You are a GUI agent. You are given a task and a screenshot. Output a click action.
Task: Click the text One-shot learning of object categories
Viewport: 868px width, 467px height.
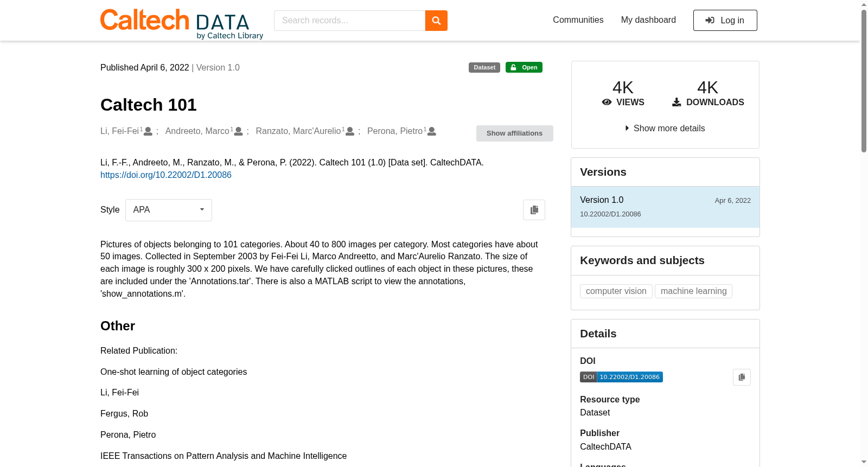tap(174, 372)
